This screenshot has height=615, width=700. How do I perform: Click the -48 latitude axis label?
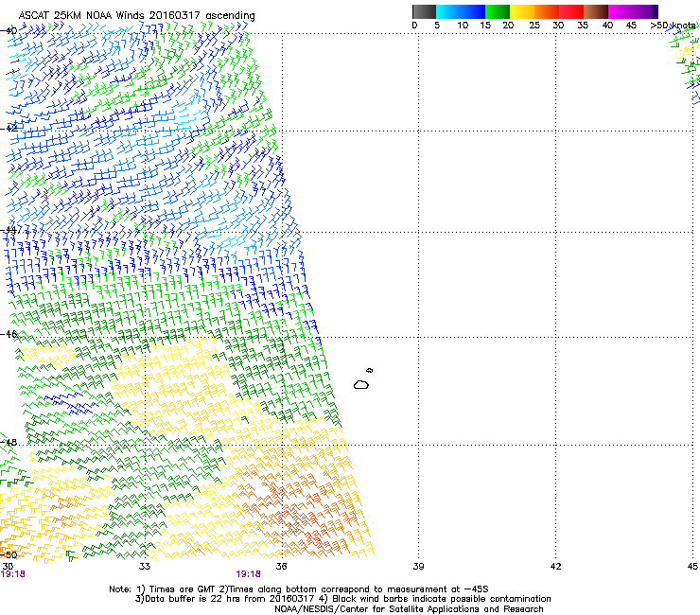click(9, 442)
